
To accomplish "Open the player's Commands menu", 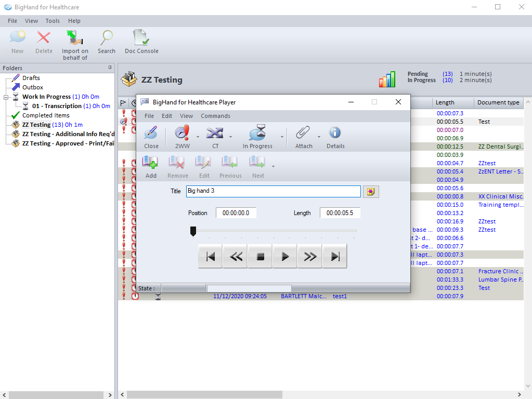I will 215,116.
